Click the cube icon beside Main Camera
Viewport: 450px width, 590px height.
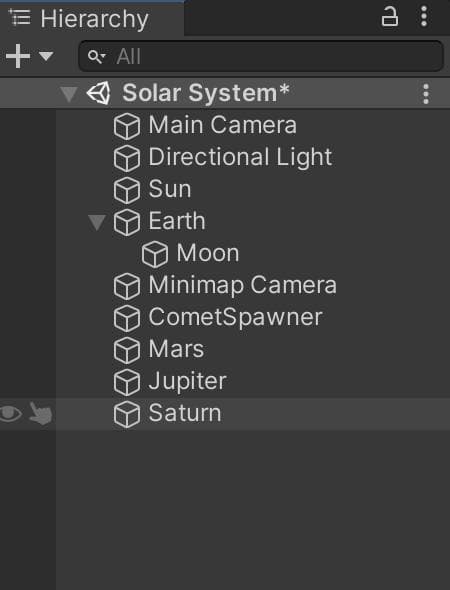[x=127, y=126]
